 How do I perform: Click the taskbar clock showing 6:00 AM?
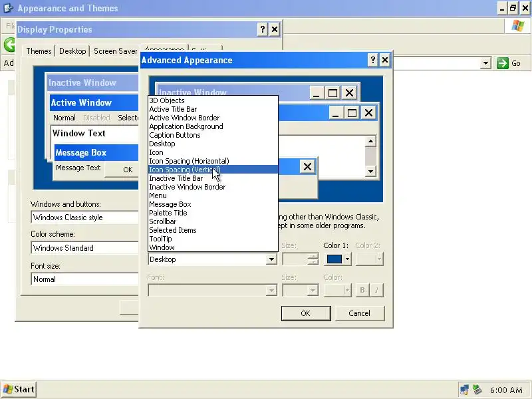coord(506,390)
